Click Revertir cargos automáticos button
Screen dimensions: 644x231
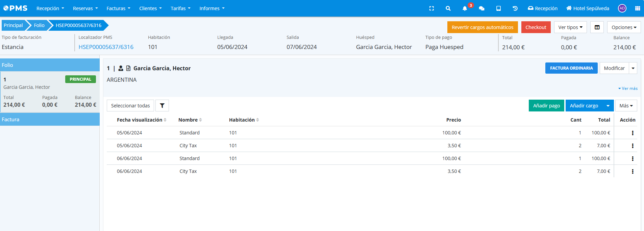[x=482, y=27]
